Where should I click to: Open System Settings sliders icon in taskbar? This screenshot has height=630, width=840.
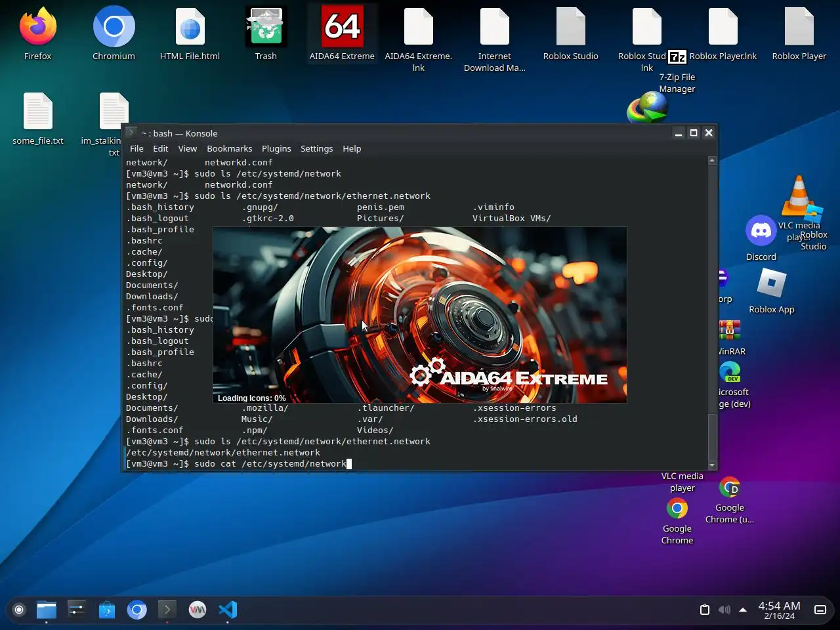(x=77, y=610)
